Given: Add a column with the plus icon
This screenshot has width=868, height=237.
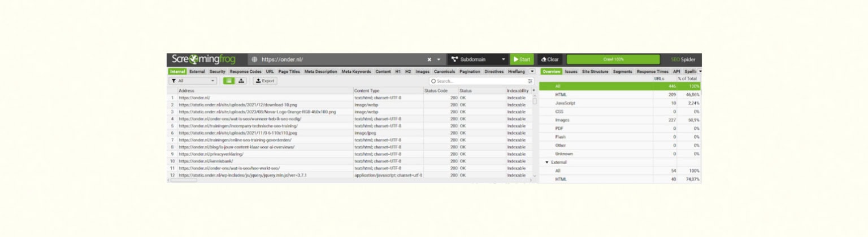Looking at the screenshot, I should pos(533,90).
